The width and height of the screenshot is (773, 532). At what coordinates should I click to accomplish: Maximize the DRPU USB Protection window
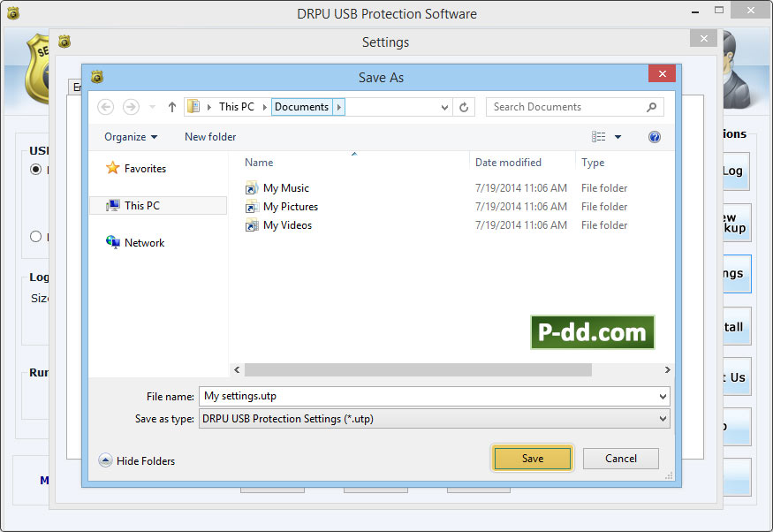pos(719,11)
